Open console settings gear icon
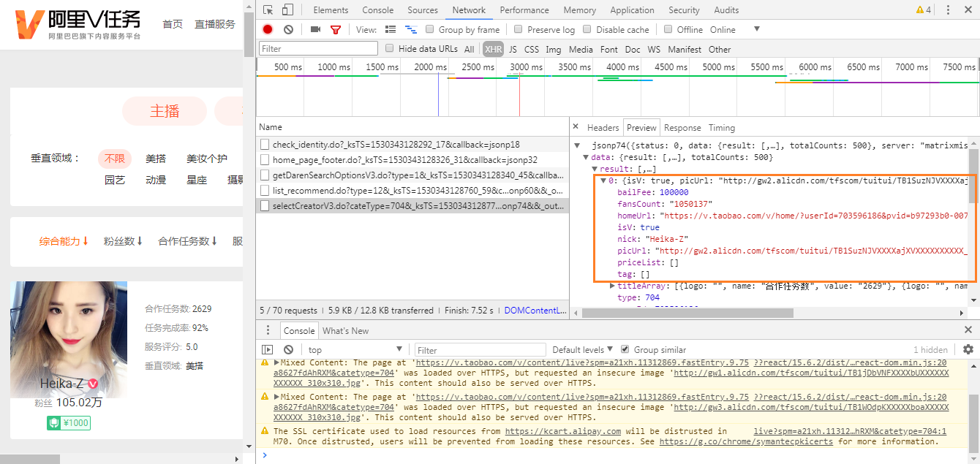 click(x=968, y=350)
